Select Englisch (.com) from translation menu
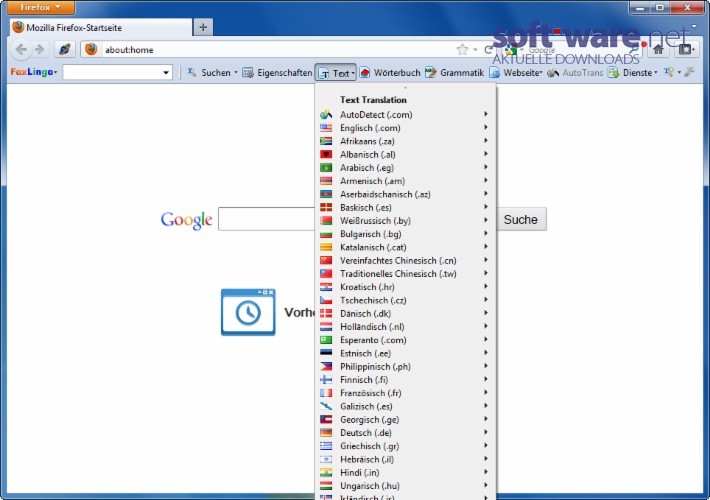Image resolution: width=710 pixels, height=500 pixels. [405, 128]
